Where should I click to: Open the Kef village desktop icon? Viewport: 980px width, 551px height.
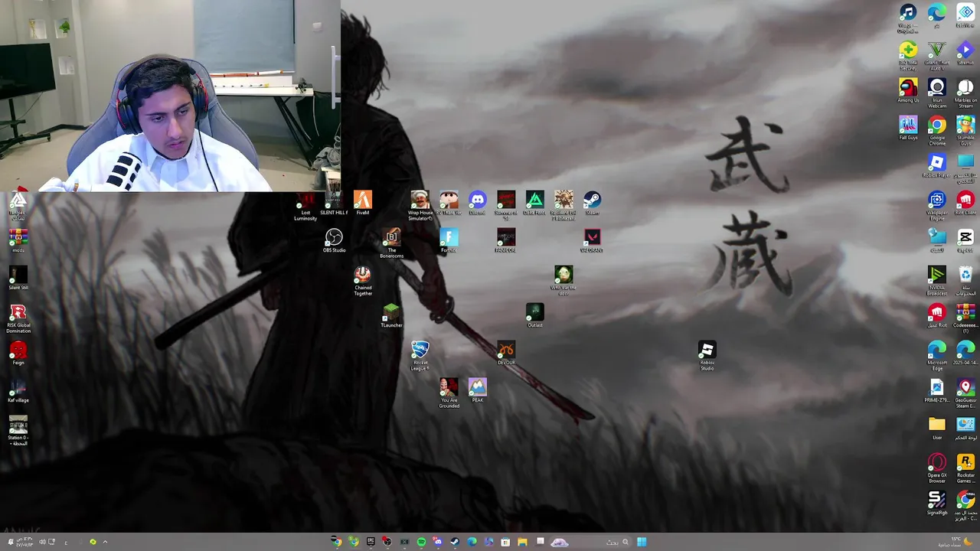(18, 390)
